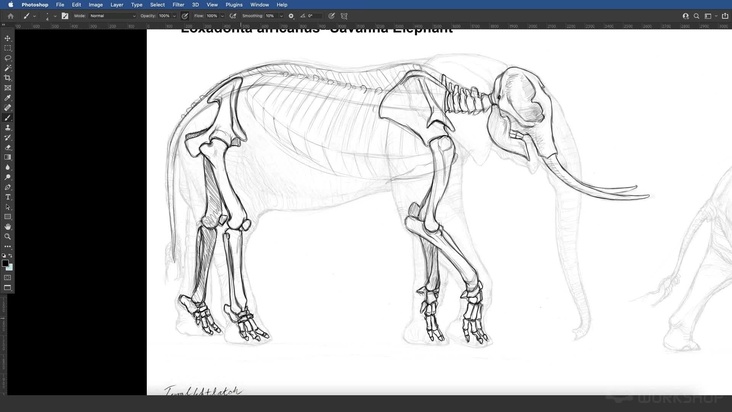Open the tool preset picker arrow
This screenshot has height=412, width=732.
[x=35, y=16]
